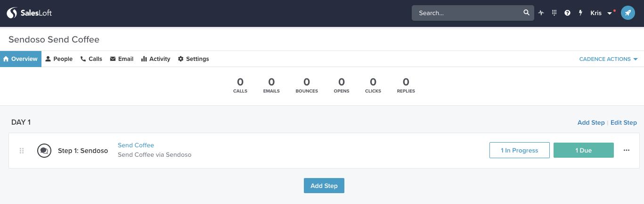The height and width of the screenshot is (204, 644).
Task: Click the search magnifying glass icon
Action: (527, 13)
